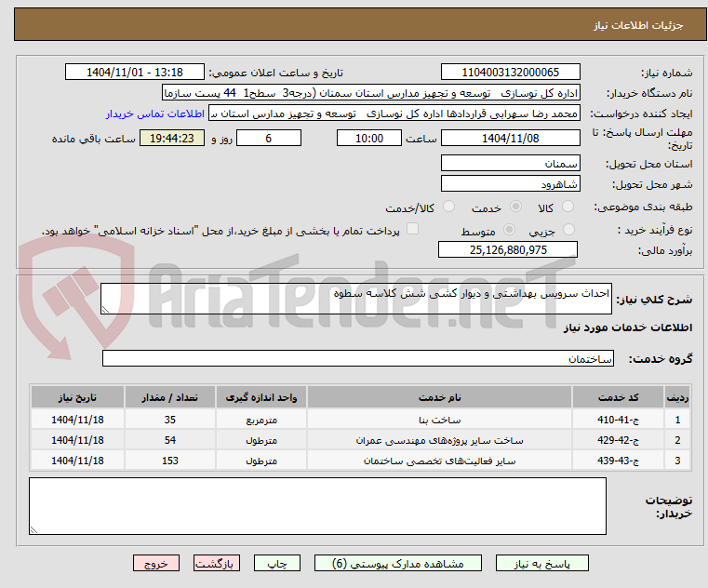Click the کد خدمت column header

[x=618, y=397]
